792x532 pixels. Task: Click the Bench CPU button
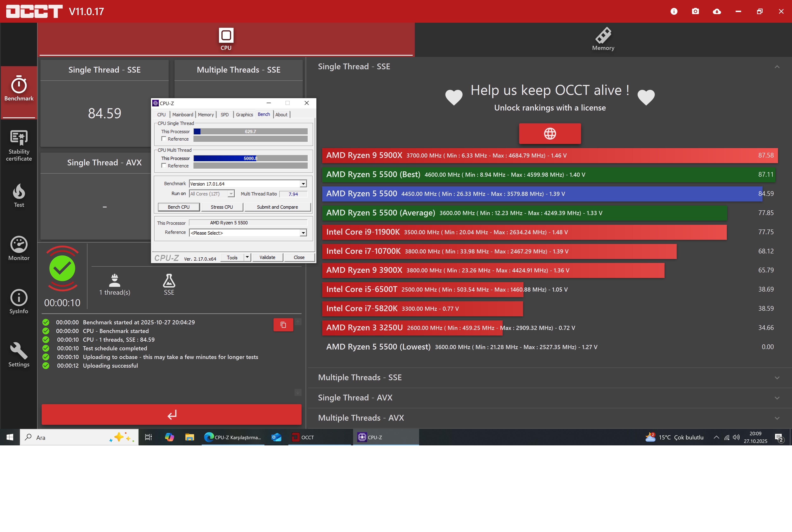coord(179,207)
